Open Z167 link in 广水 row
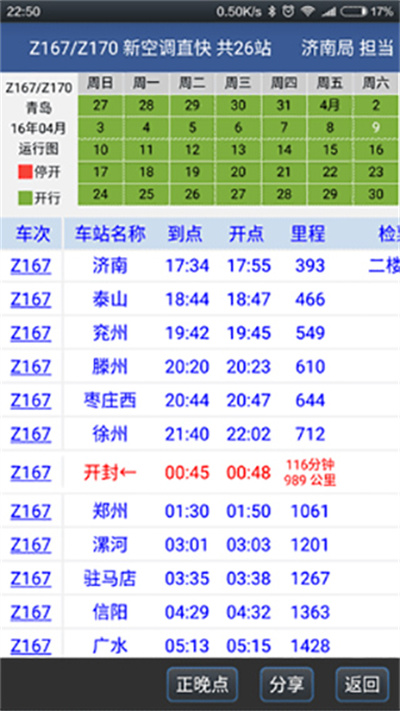 pyautogui.click(x=31, y=646)
